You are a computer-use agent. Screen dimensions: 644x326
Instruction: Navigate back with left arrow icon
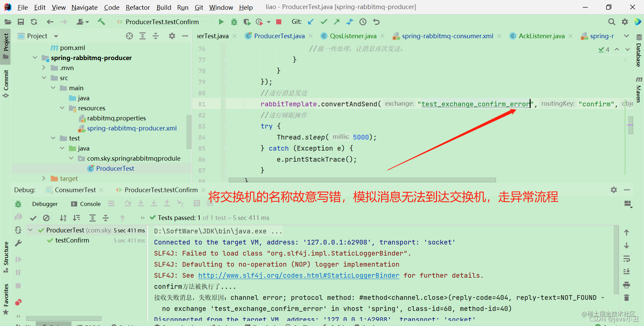pos(50,22)
